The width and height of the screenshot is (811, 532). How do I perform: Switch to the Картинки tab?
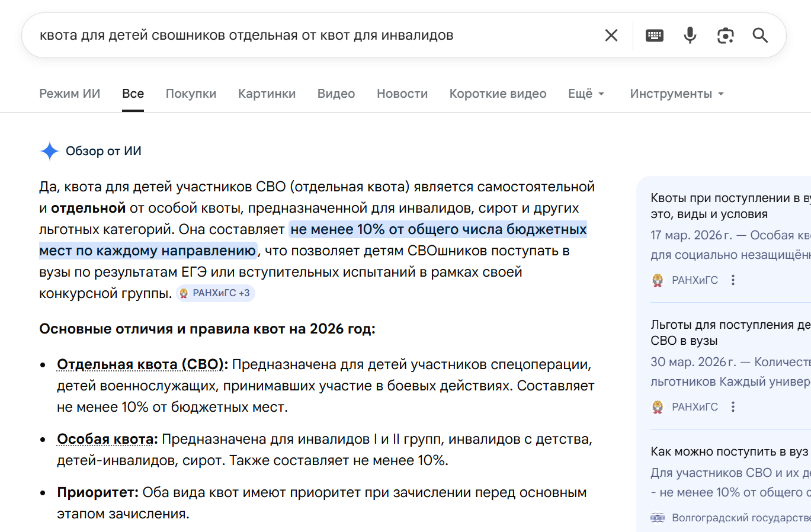[x=267, y=94]
